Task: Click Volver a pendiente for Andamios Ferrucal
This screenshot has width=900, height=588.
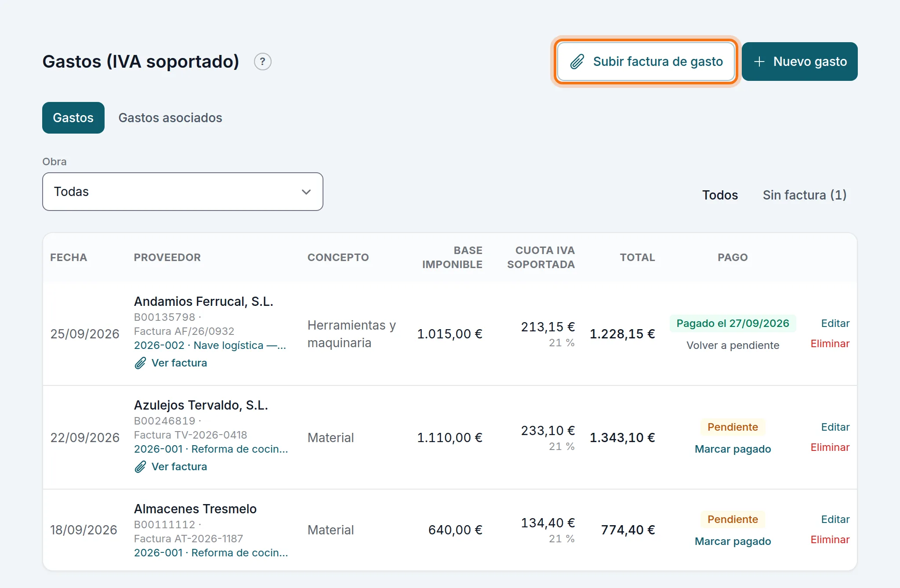Action: click(x=733, y=345)
